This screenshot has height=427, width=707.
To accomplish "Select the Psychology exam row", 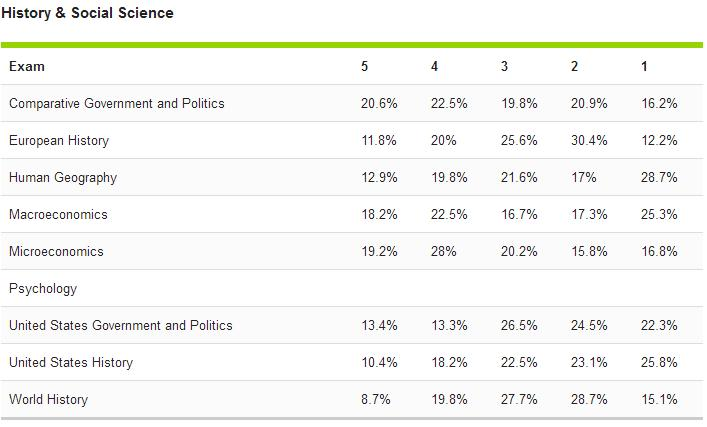I will point(43,289).
